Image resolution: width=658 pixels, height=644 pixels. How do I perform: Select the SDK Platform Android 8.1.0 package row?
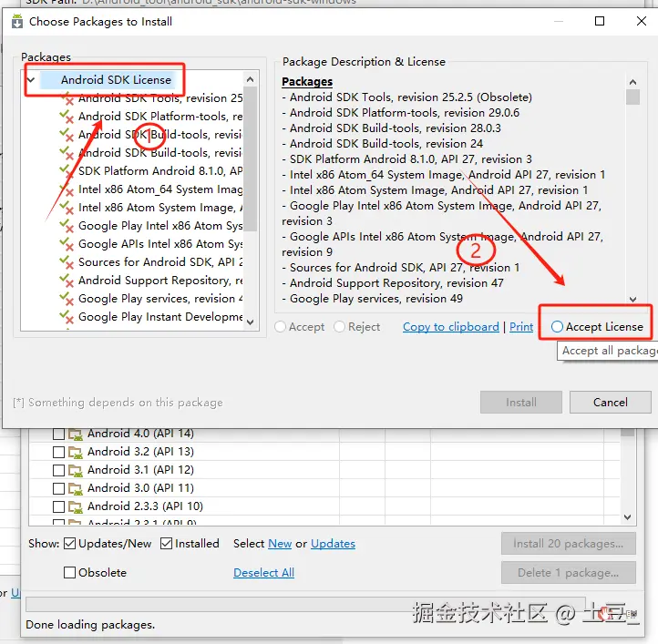[160, 171]
